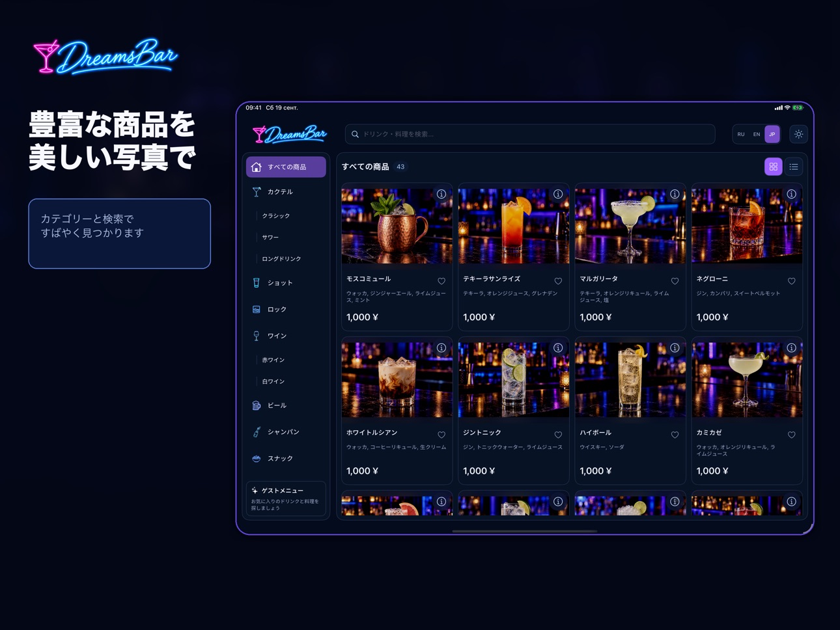This screenshot has height=630, width=840.
Task: Select the すべての商品 category
Action: tap(286, 167)
